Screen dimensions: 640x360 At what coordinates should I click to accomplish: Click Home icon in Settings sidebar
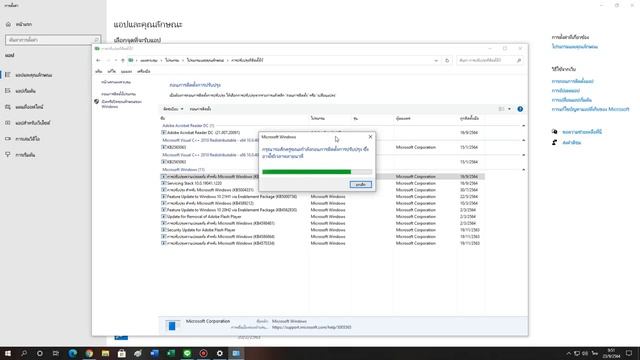(8, 24)
